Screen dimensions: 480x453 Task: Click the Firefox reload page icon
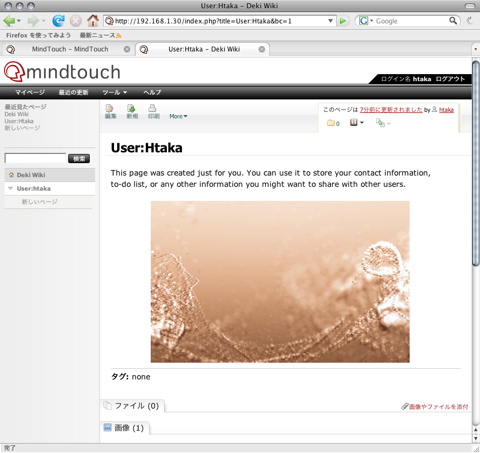coord(58,21)
